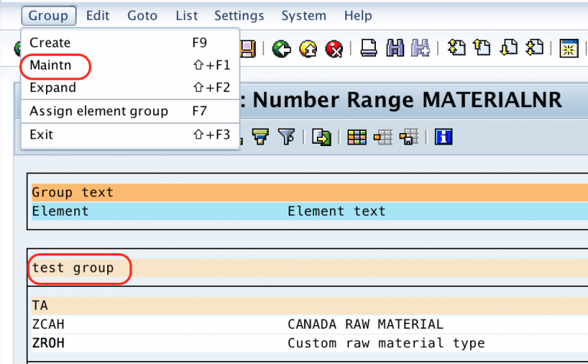Image resolution: width=588 pixels, height=364 pixels.
Task: Click the blue Information icon
Action: [x=443, y=137]
